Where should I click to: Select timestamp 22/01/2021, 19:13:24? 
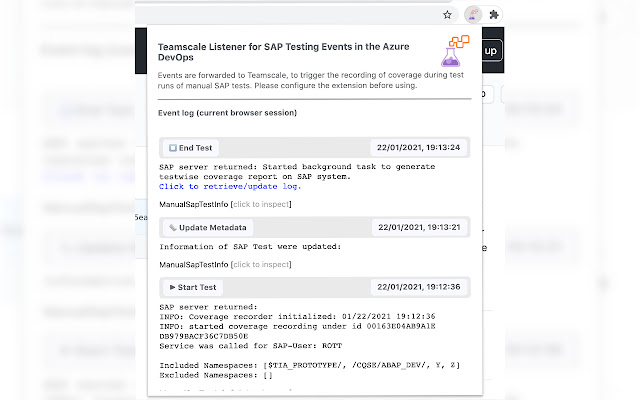tap(418, 147)
